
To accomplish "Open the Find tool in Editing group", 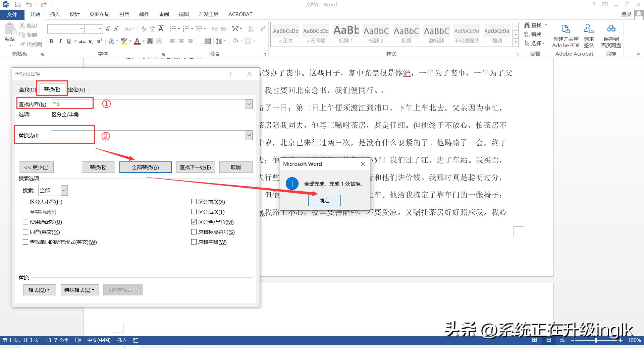I will click(533, 25).
